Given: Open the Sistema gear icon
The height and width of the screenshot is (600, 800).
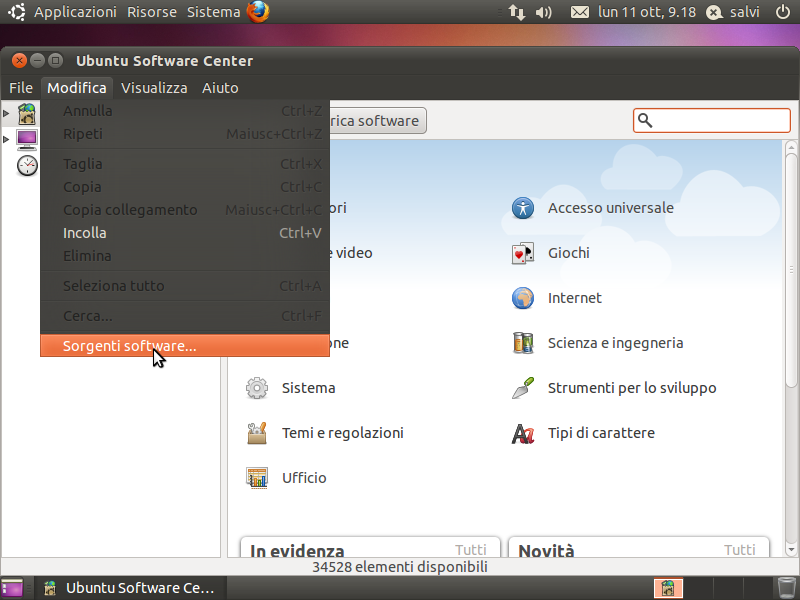Looking at the screenshot, I should pyautogui.click(x=257, y=388).
